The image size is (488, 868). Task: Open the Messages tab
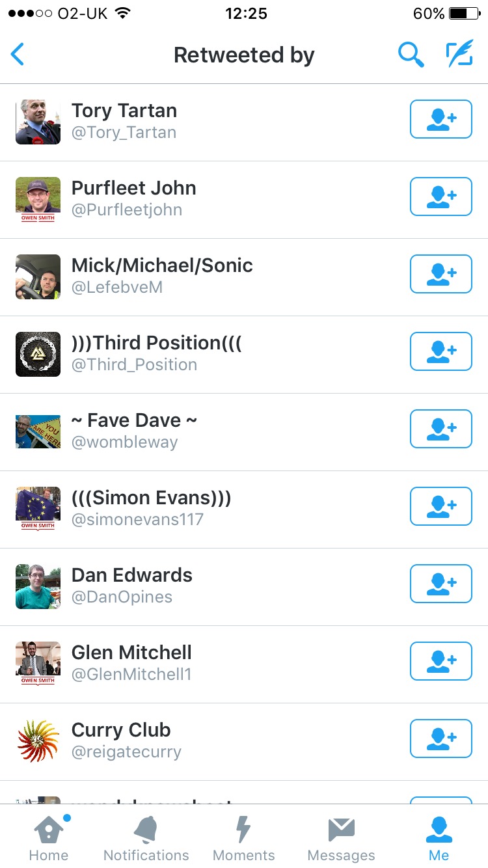(x=342, y=838)
